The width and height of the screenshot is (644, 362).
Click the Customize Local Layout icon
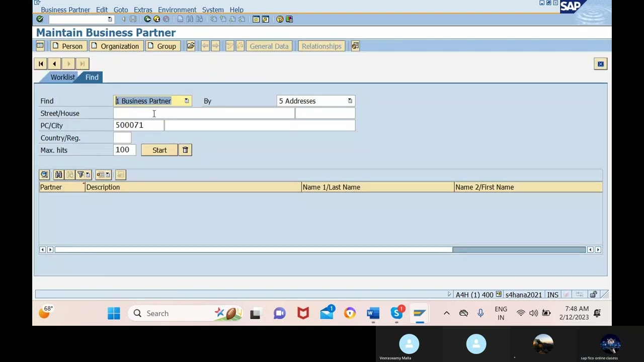click(x=289, y=19)
